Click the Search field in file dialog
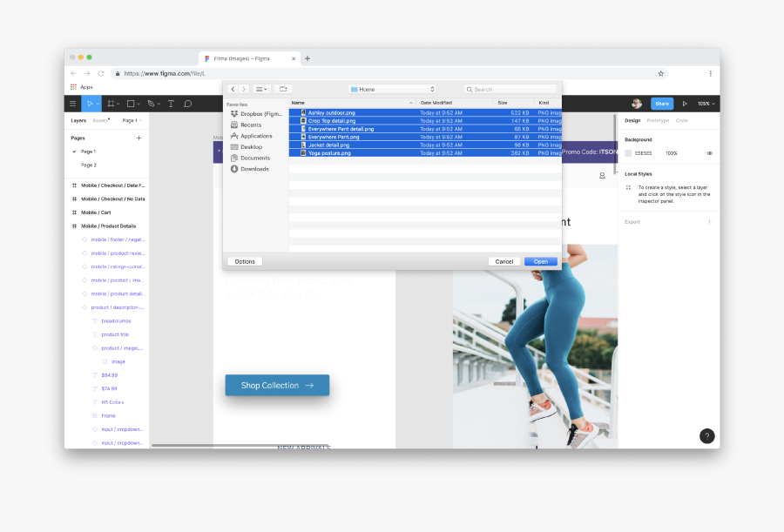Image resolution: width=784 pixels, height=532 pixels. click(511, 89)
